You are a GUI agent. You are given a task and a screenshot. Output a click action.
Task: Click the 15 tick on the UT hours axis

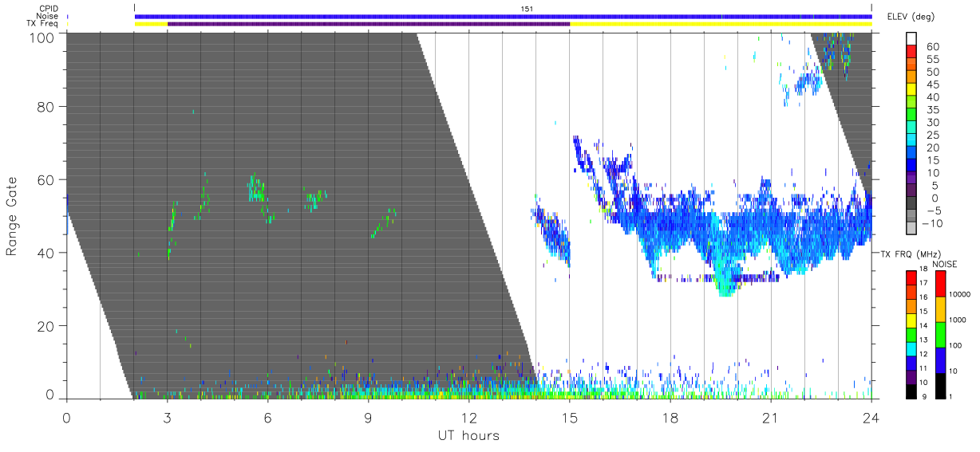click(569, 417)
